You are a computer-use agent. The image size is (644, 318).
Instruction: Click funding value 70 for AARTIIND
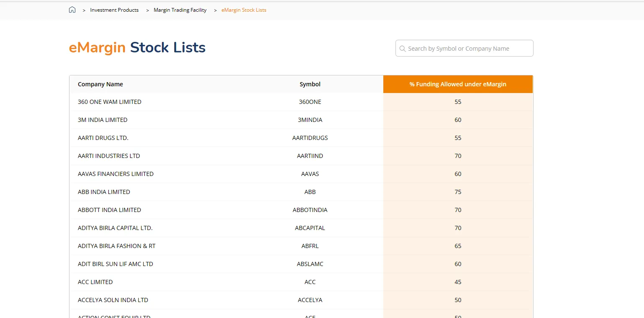[458, 156]
